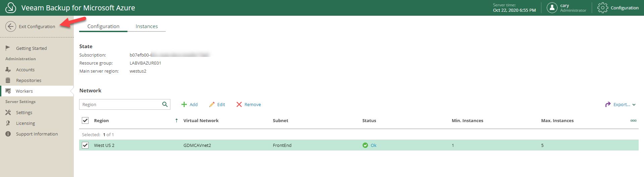This screenshot has height=177, width=644.
Task: Click the Add button label
Action: (194, 104)
